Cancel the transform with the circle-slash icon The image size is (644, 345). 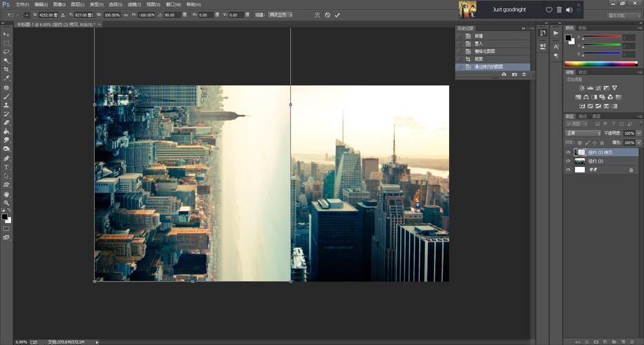[328, 14]
